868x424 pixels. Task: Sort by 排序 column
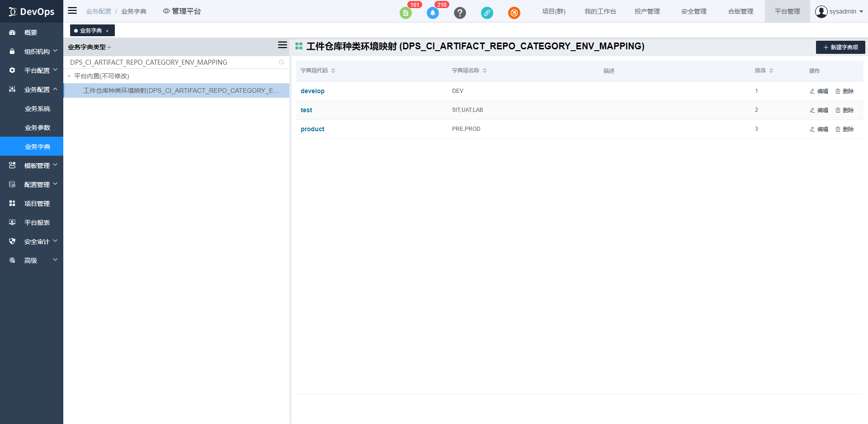tap(771, 71)
